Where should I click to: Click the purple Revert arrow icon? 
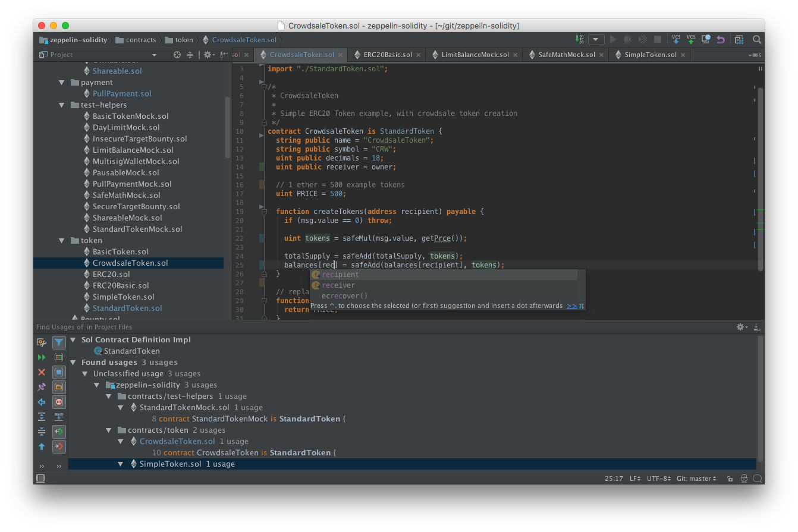(721, 39)
